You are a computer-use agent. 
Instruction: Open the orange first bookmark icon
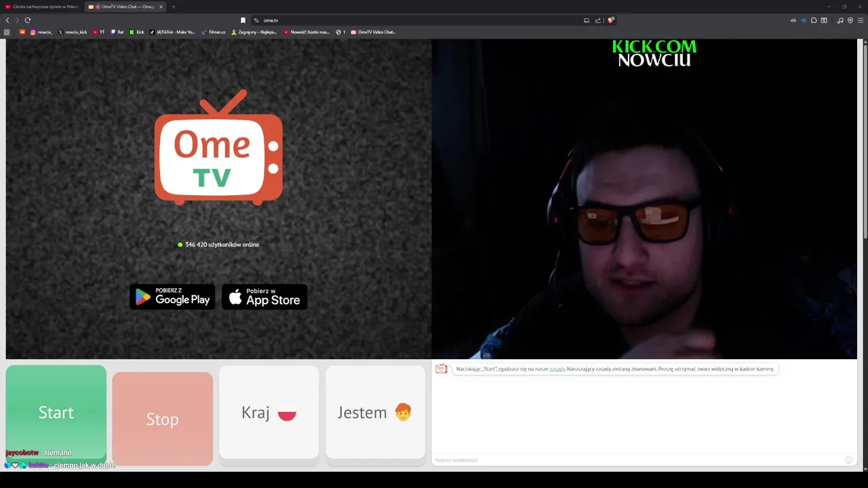22,32
